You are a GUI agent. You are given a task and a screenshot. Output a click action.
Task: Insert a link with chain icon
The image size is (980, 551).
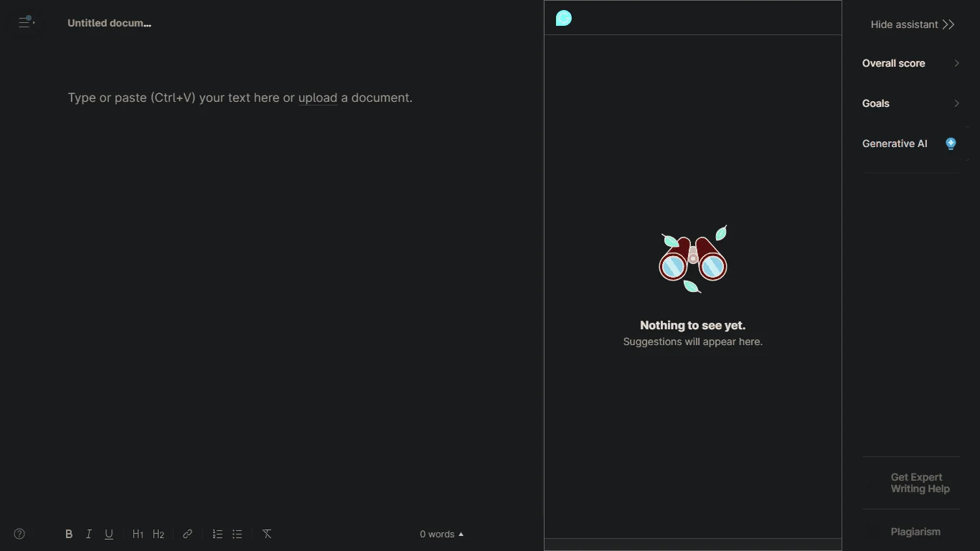point(187,534)
